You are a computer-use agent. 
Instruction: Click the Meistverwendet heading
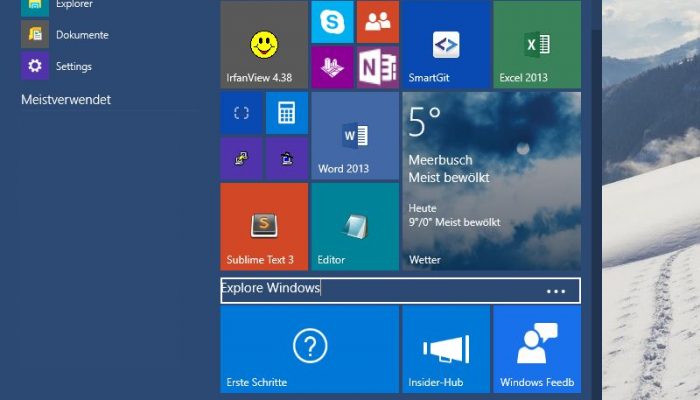pos(66,99)
